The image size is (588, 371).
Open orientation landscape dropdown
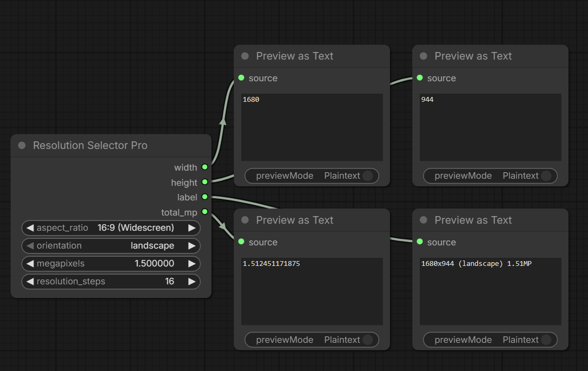111,246
